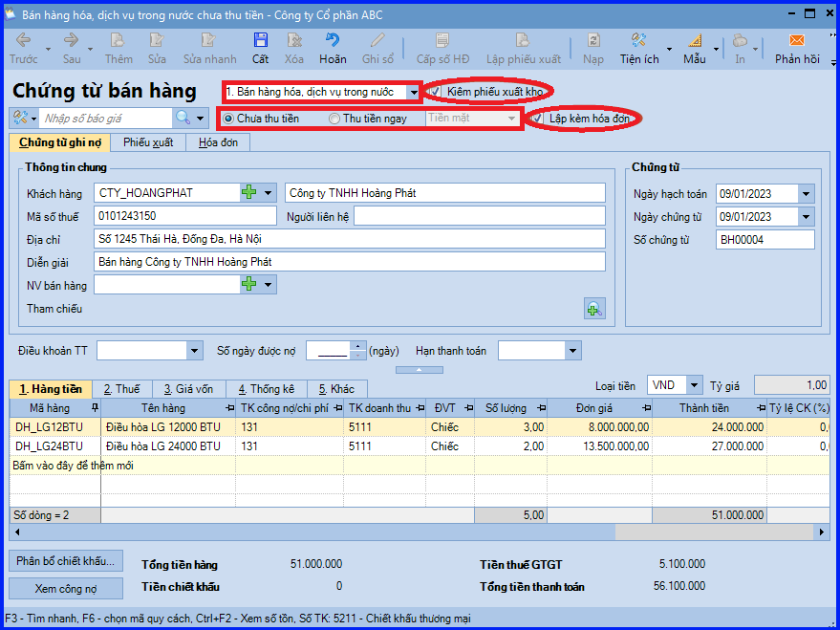
Task: Select the Điều hòa LG 24000 BTU cell
Action: click(x=168, y=445)
